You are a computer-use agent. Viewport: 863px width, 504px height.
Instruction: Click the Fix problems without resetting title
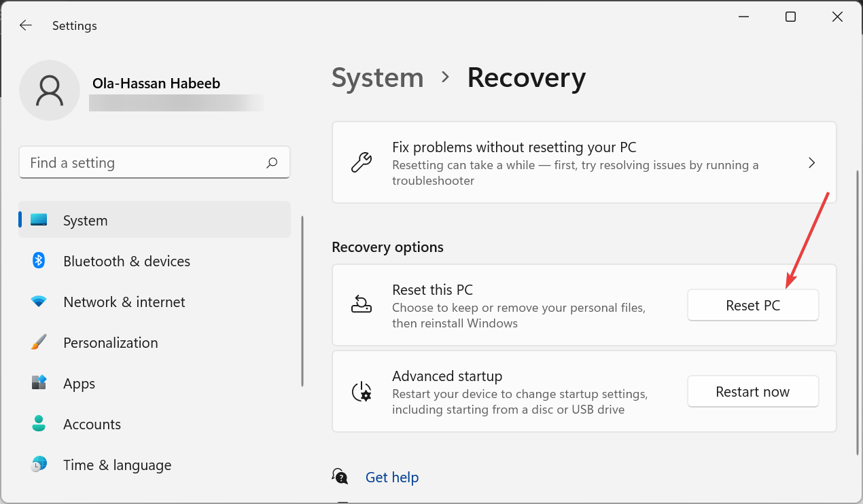[x=514, y=147]
